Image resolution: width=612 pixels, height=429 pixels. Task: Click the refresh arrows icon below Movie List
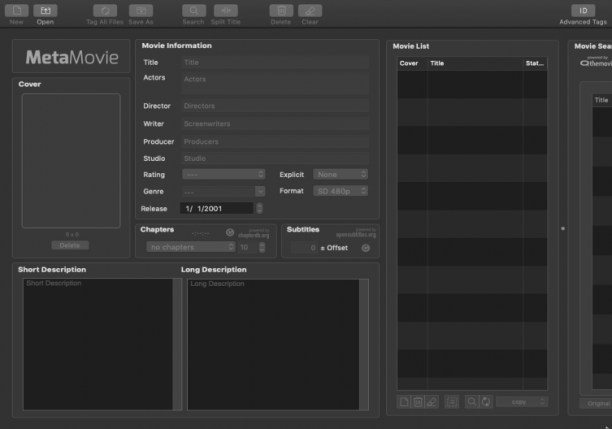pos(486,402)
